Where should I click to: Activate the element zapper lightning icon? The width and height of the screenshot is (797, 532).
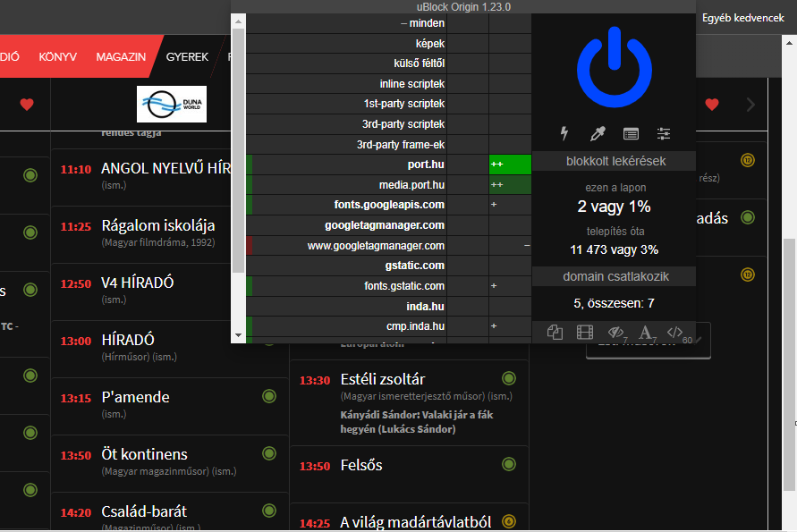[564, 133]
